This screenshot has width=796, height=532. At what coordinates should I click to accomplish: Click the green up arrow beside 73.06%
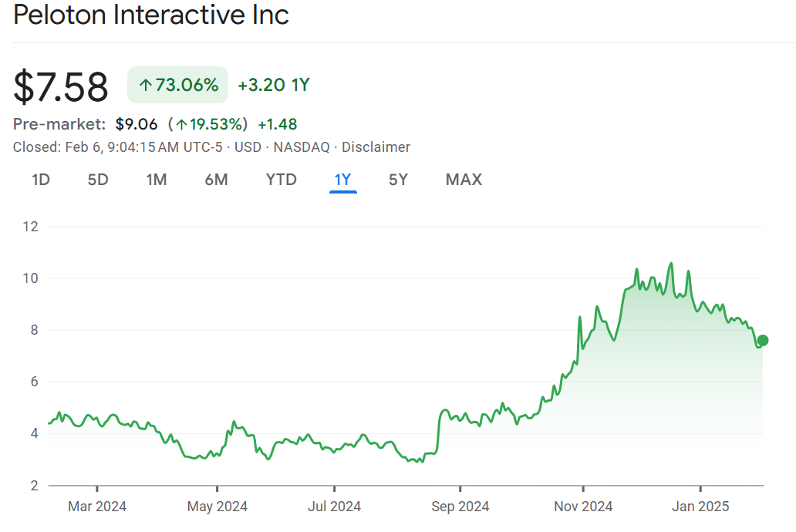(145, 85)
